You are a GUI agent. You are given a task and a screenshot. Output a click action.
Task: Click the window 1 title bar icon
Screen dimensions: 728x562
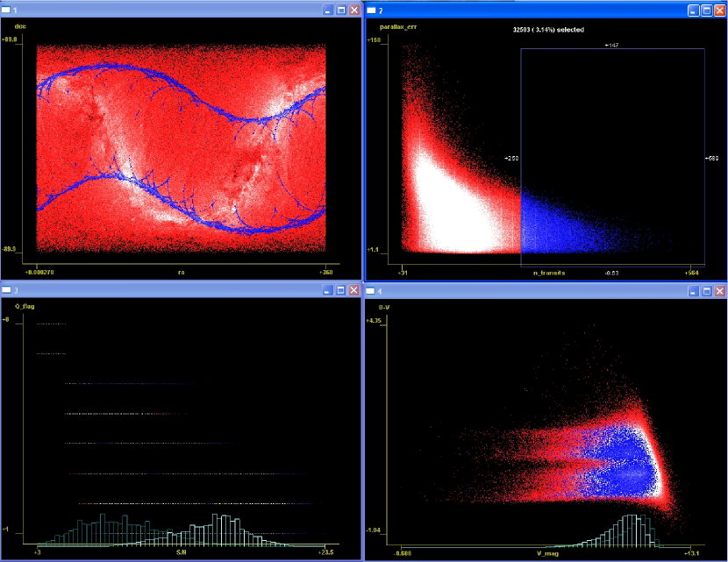click(8, 10)
